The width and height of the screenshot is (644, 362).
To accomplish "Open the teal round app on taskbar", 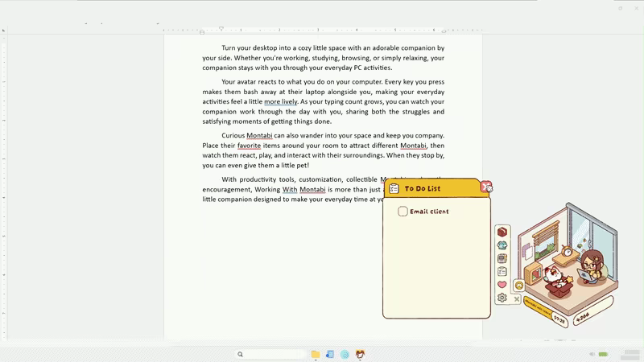I will 345,354.
